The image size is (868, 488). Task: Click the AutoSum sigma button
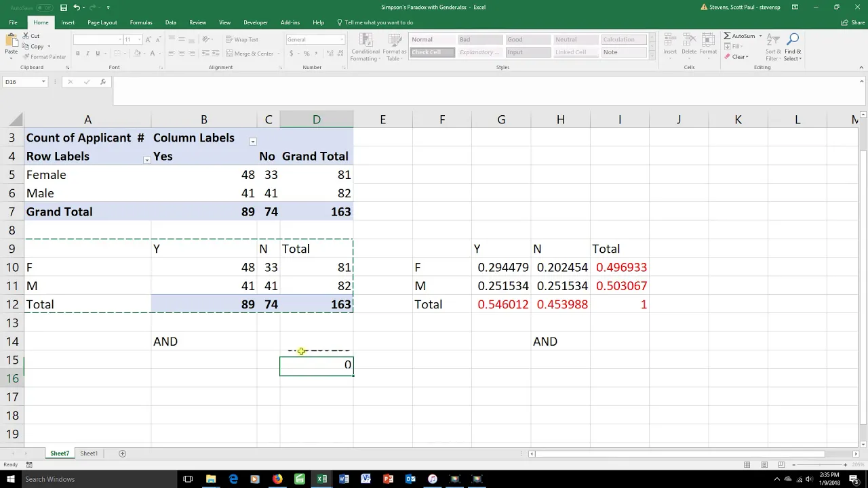tap(739, 36)
